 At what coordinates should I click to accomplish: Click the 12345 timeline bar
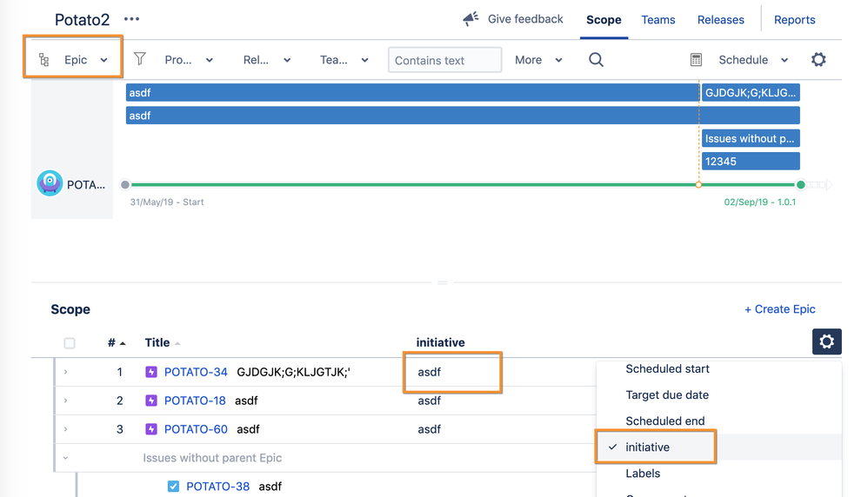click(751, 162)
